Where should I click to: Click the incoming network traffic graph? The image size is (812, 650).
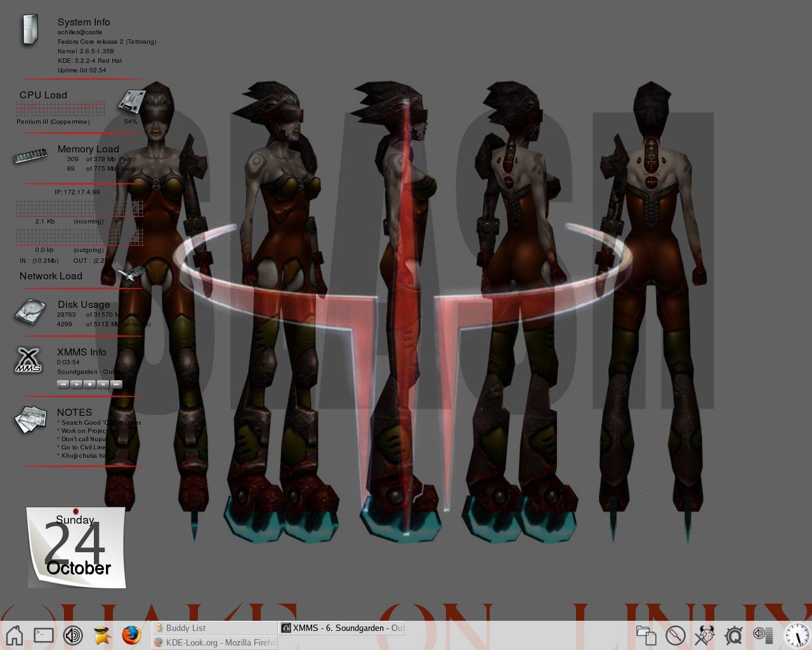(80, 208)
